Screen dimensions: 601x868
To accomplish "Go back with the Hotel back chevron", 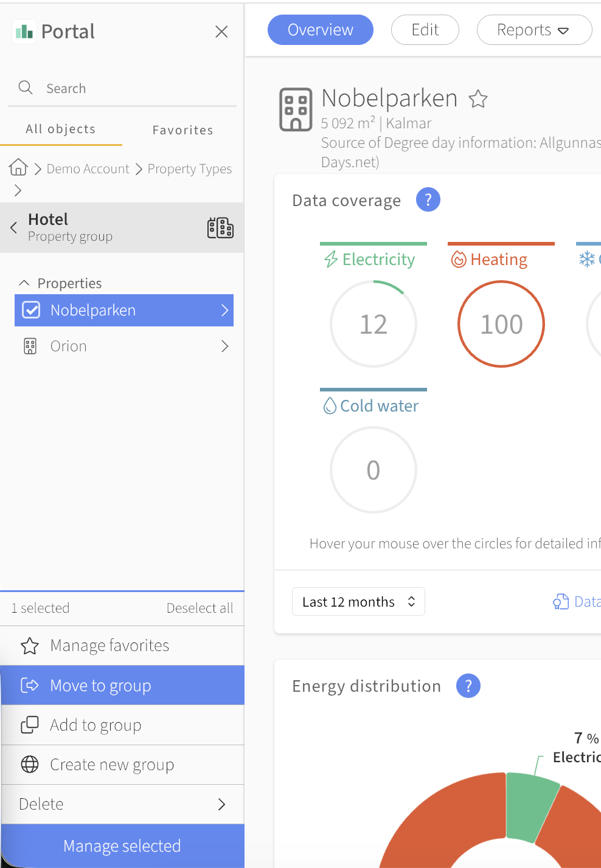I will point(13,228).
